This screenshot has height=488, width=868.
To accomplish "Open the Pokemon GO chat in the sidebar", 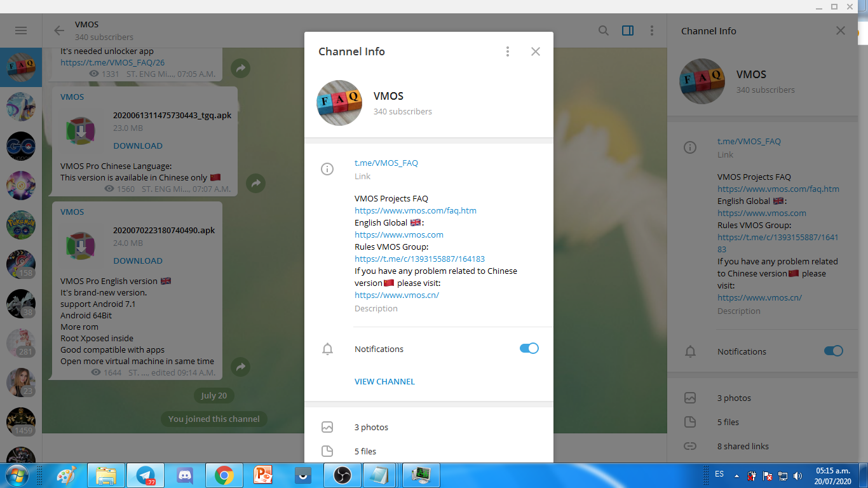I will [x=21, y=225].
